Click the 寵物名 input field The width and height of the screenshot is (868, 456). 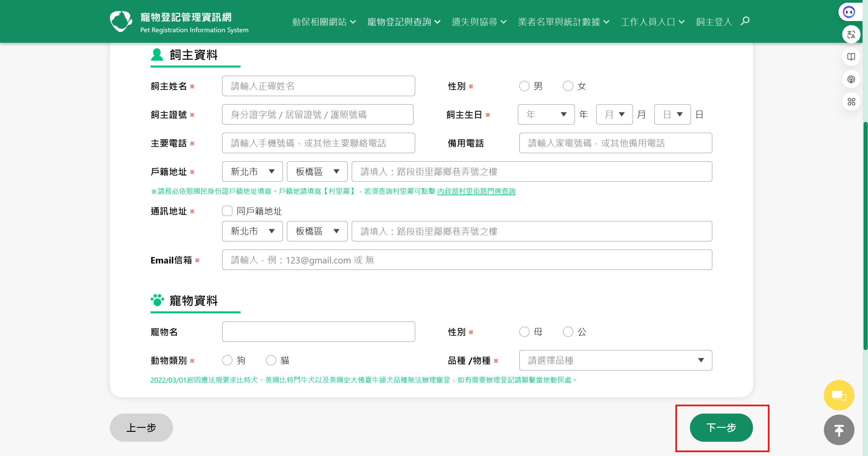pos(318,331)
